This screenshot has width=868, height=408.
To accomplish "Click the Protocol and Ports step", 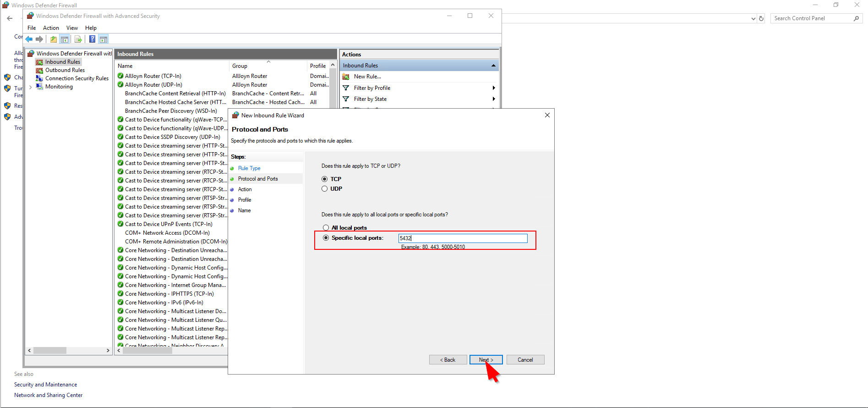I will coord(258,179).
